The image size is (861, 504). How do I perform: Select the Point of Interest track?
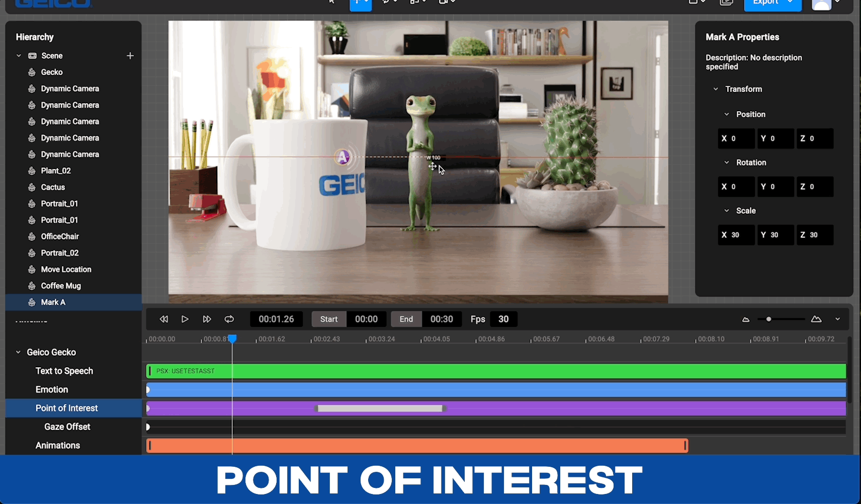[x=73, y=408]
